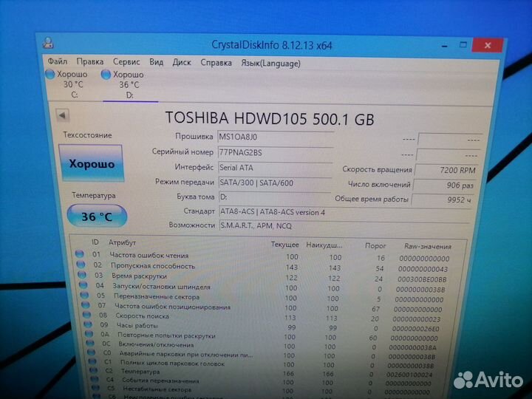532x399 pixels.
Task: Click raw value 000300BE00BB
Action: [422, 279]
